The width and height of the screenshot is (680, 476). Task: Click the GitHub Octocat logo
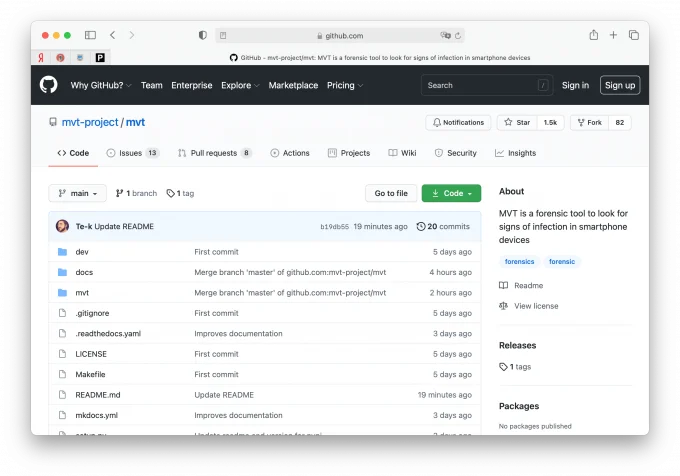point(49,85)
